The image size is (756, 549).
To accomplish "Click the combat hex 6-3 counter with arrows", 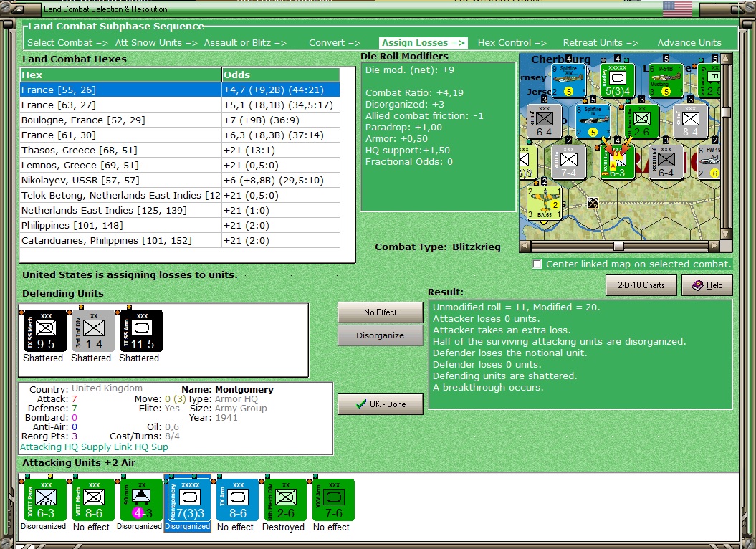I will pos(617,162).
